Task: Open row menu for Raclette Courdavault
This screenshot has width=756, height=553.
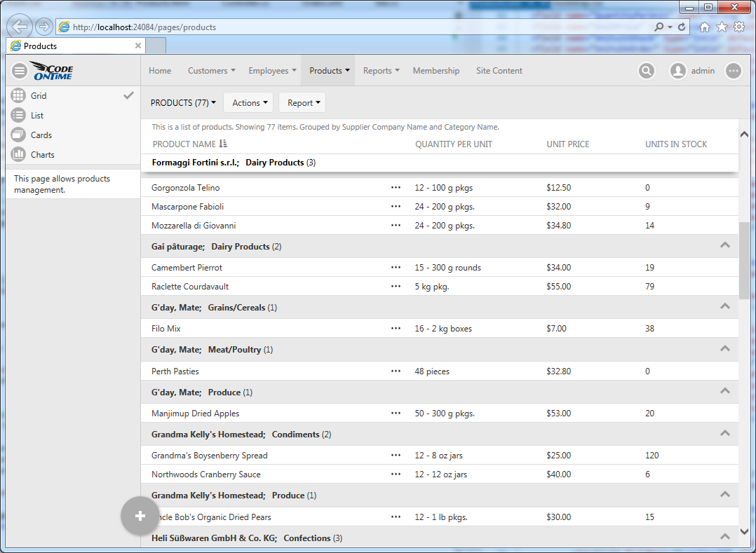Action: pyautogui.click(x=396, y=286)
